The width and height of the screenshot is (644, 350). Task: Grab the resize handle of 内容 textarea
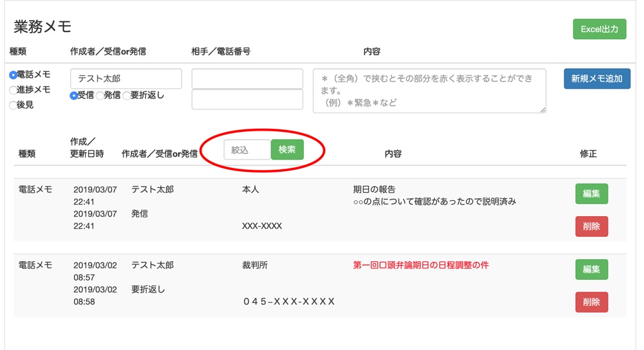point(543,110)
